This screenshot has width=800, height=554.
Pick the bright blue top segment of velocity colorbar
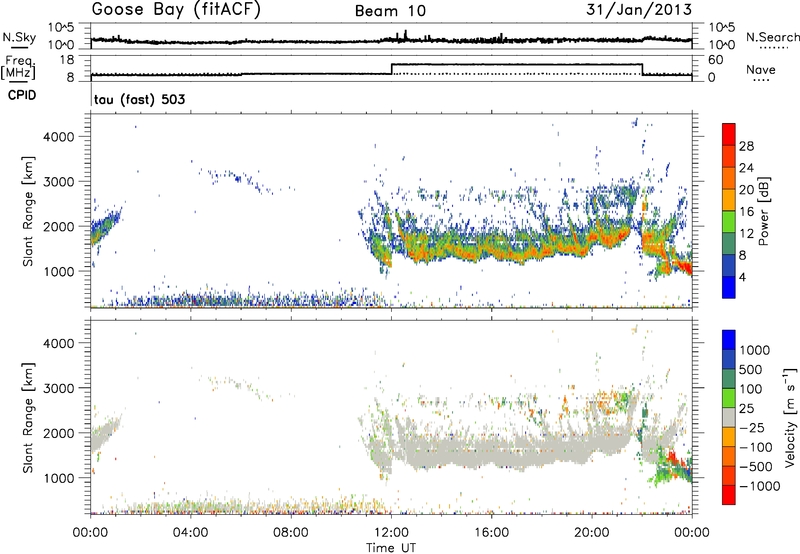pyautogui.click(x=729, y=340)
